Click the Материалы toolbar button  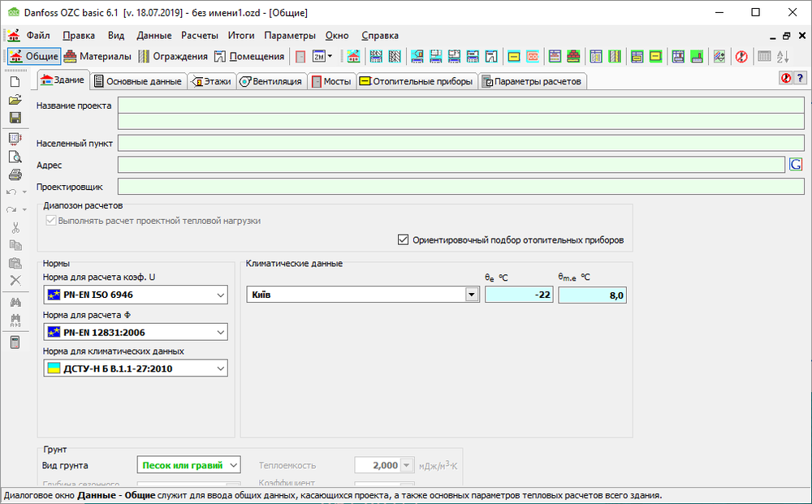pyautogui.click(x=98, y=57)
